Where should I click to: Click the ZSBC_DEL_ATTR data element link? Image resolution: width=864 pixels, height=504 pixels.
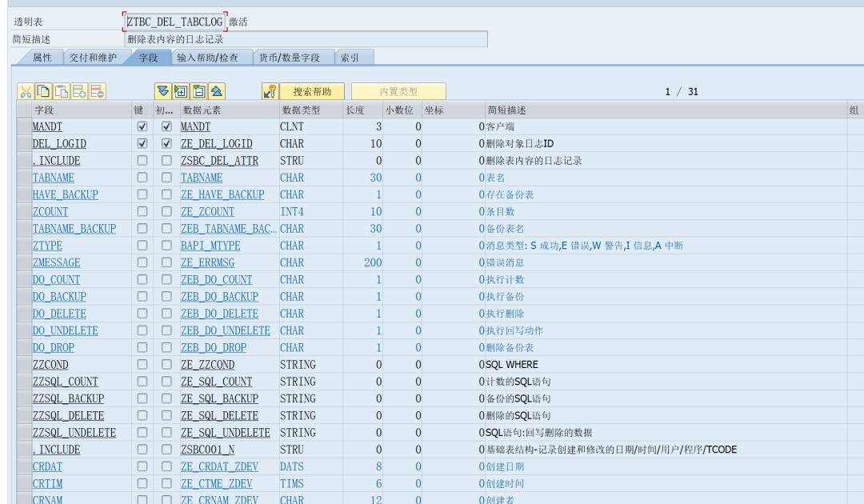pyautogui.click(x=219, y=161)
